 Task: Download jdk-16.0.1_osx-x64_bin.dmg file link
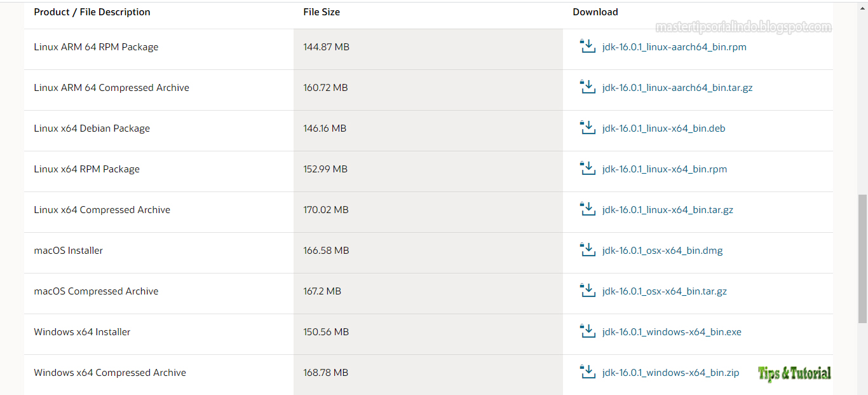[x=662, y=251]
